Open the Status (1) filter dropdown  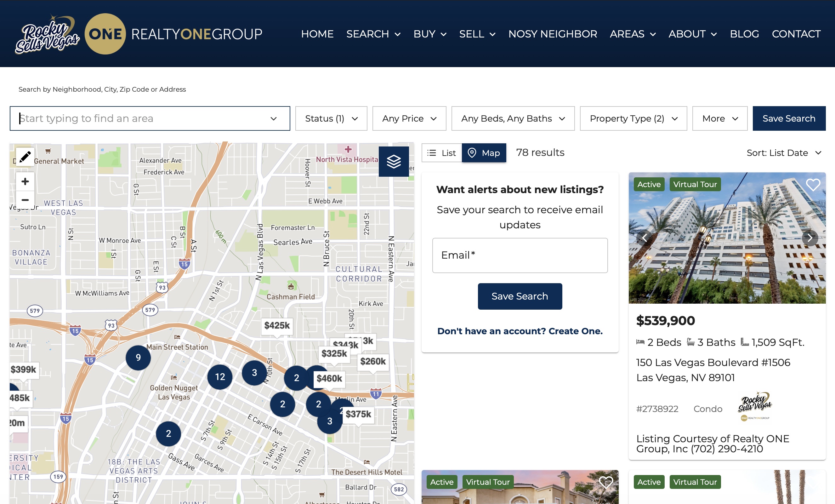pyautogui.click(x=331, y=119)
